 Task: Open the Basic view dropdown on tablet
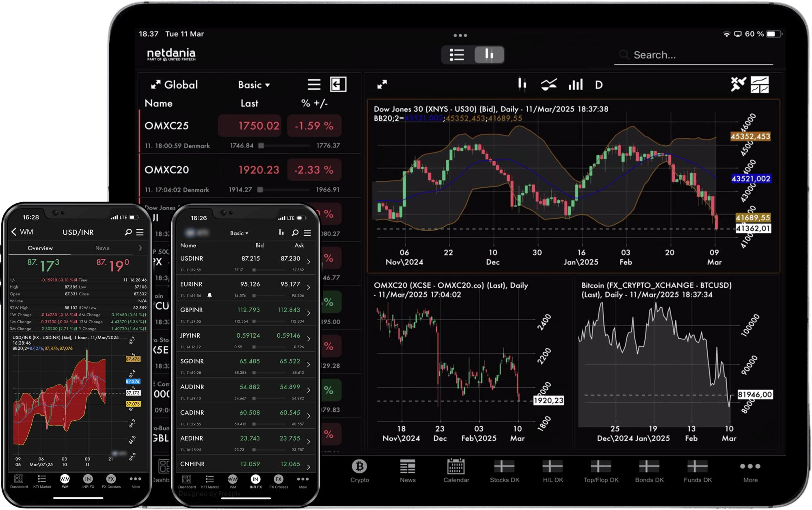[x=254, y=85]
